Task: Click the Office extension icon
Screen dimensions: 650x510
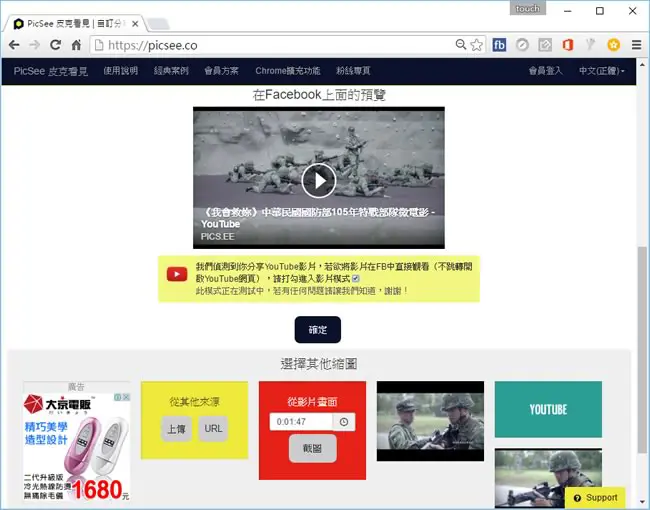Action: 568,45
